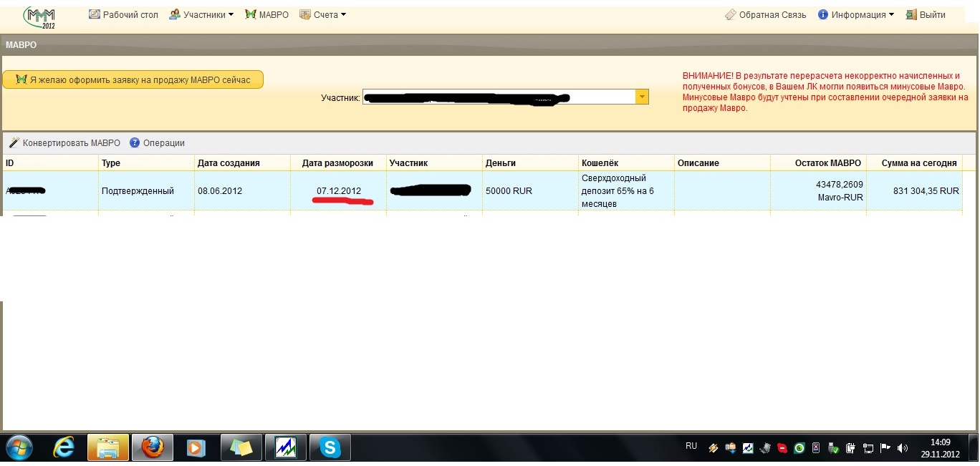The width and height of the screenshot is (980, 466).
Task: Click the MMM 2012 logo
Action: pyautogui.click(x=40, y=17)
